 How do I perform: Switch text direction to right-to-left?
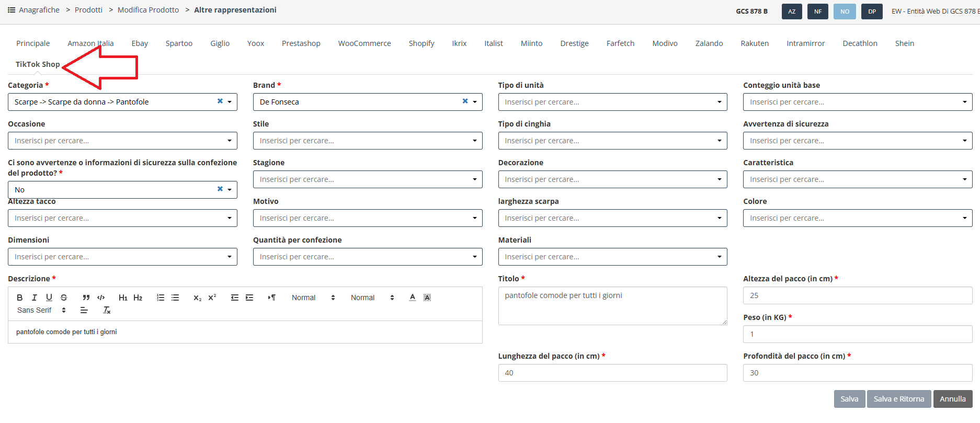[x=272, y=298]
